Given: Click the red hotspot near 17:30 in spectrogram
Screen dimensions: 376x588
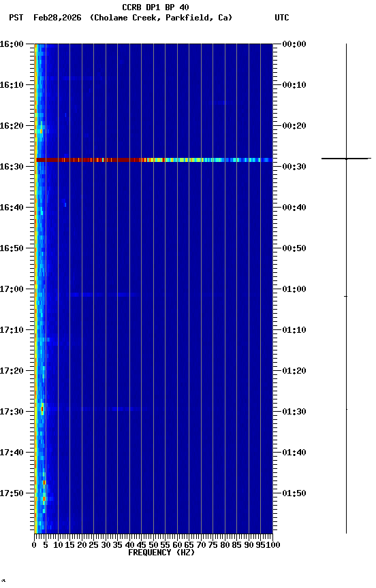Looking at the screenshot, I should pos(42,409).
